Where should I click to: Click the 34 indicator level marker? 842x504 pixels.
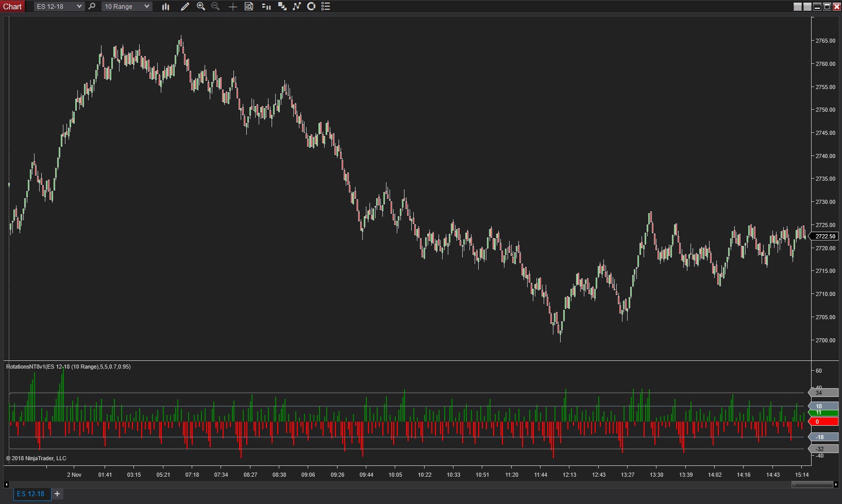coord(823,393)
